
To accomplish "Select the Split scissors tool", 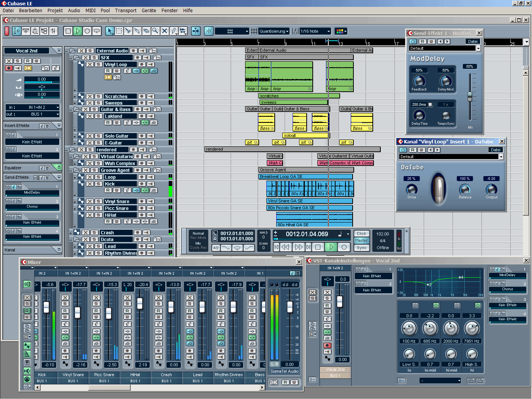I will pos(128,31).
